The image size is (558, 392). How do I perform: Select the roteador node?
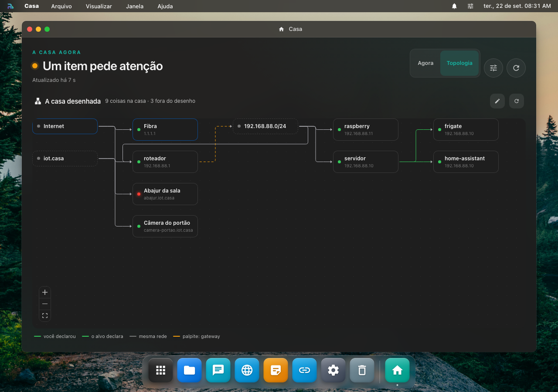[165, 162]
